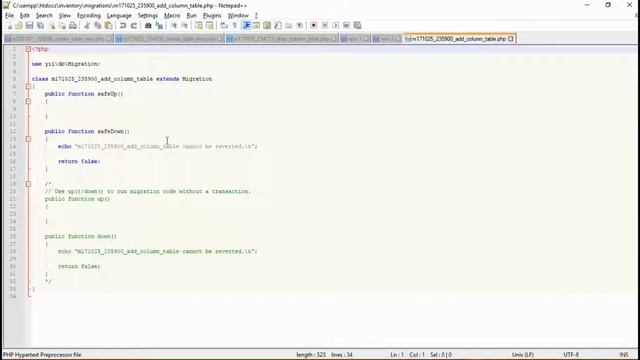Screen dimensions: 640x360
Task: Open the Search menu
Action: [44, 16]
